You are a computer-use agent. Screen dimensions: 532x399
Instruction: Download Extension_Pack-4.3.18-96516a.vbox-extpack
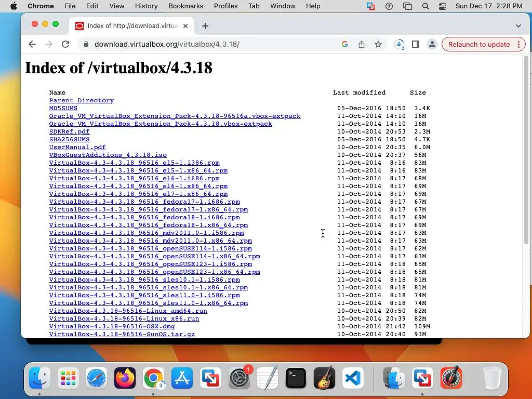click(x=175, y=116)
